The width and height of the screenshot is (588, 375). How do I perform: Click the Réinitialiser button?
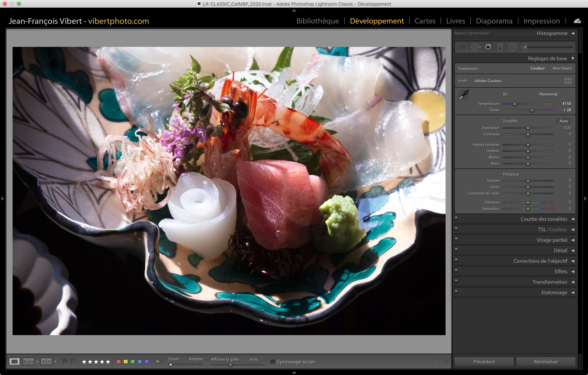click(546, 362)
